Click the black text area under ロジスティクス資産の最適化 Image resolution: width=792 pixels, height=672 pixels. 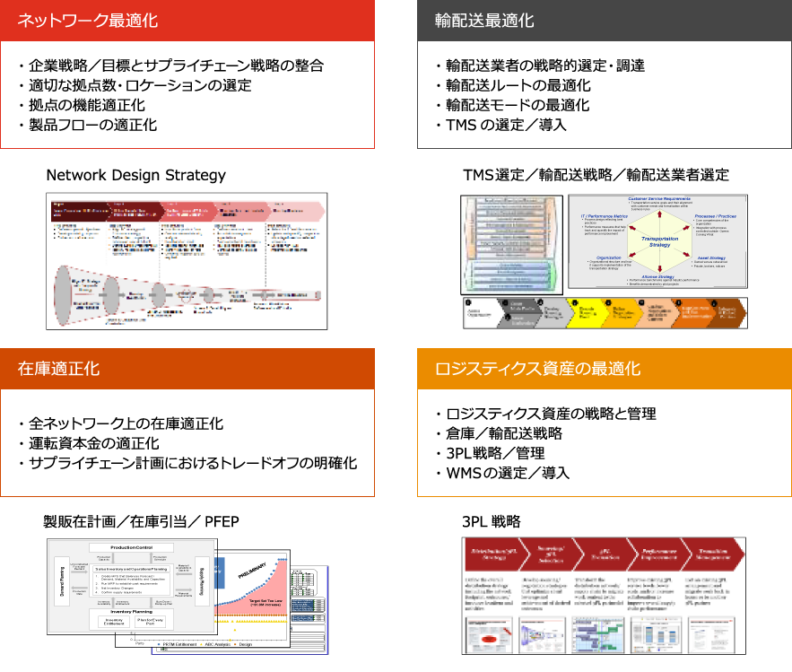click(604, 442)
